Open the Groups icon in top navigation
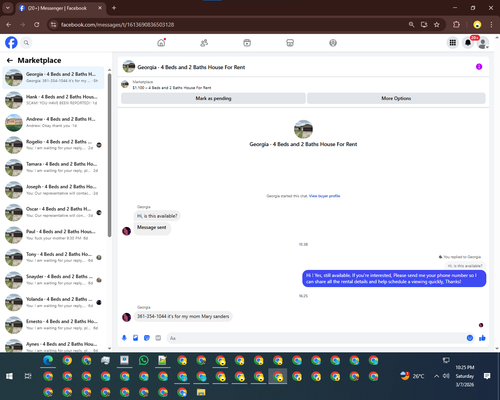 333,43
